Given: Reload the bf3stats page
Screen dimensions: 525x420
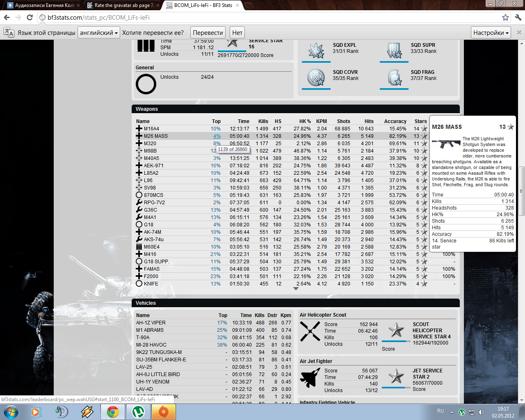Looking at the screenshot, I should tap(30, 18).
